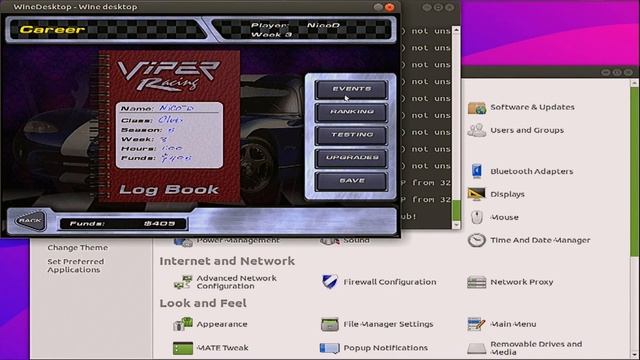Screen dimensions: 640x360
Task: Click the Mouse settings icon
Action: click(x=476, y=217)
